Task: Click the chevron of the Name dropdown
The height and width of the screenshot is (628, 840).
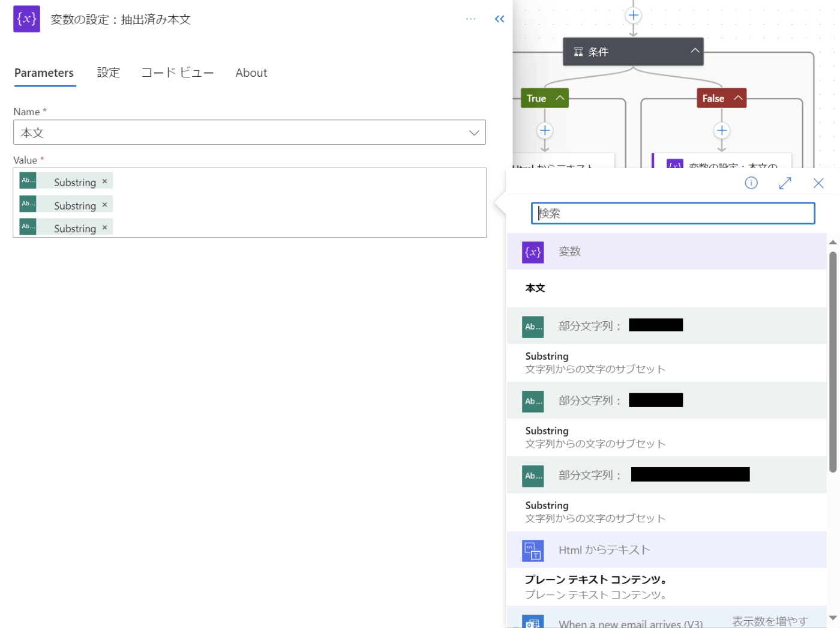Action: (474, 133)
